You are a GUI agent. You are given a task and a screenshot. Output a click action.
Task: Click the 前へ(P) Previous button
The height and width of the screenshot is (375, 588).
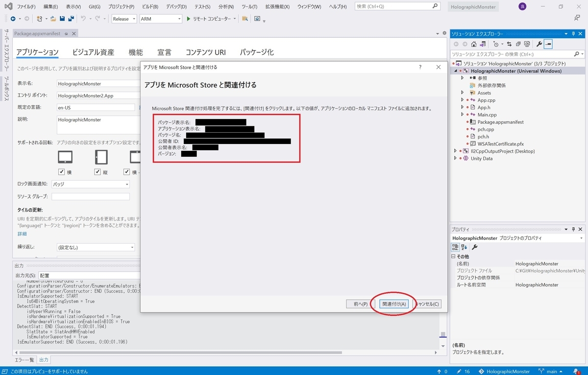[x=361, y=304]
